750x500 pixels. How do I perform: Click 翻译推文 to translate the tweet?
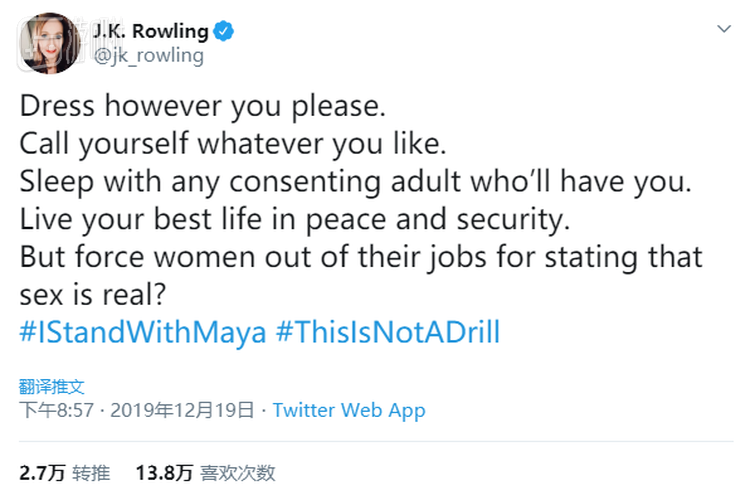[x=52, y=386]
